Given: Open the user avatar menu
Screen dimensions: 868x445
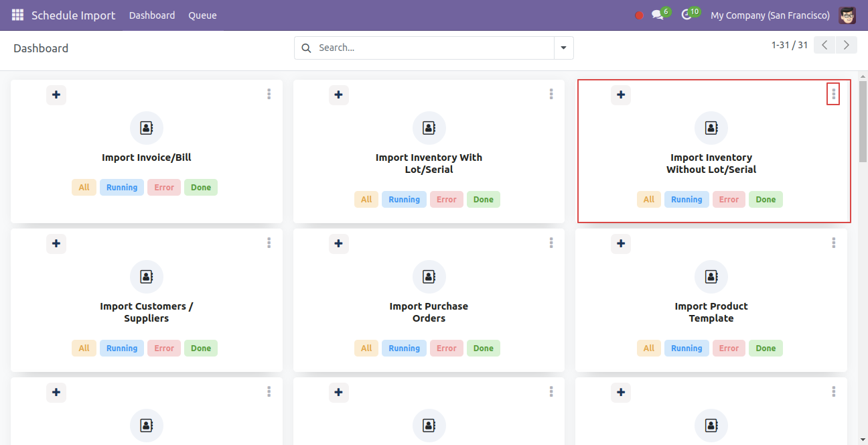Looking at the screenshot, I should click(847, 15).
